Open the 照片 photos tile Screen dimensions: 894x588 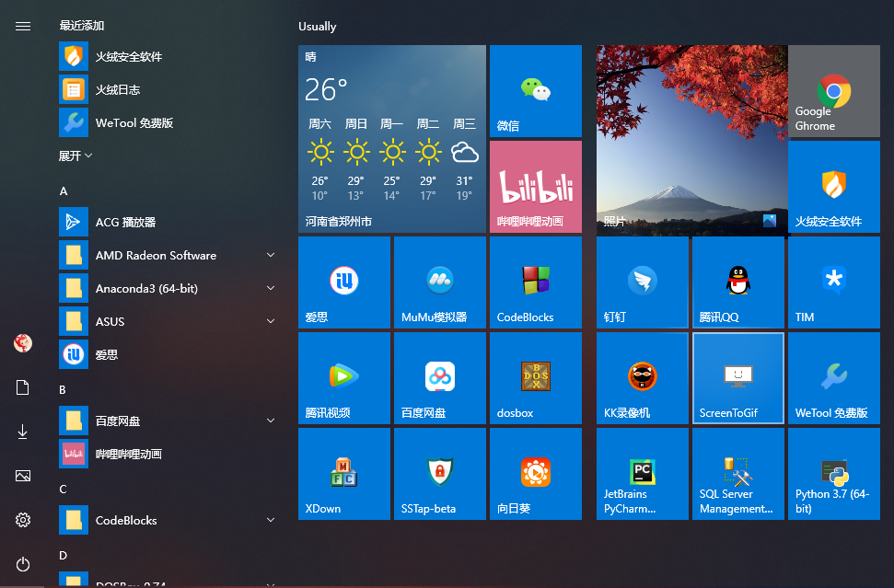click(x=691, y=139)
